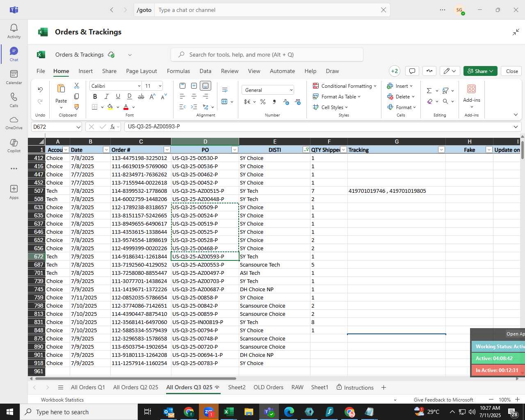The height and width of the screenshot is (420, 525).
Task: Toggle Double Underline formatting
Action: (x=130, y=96)
